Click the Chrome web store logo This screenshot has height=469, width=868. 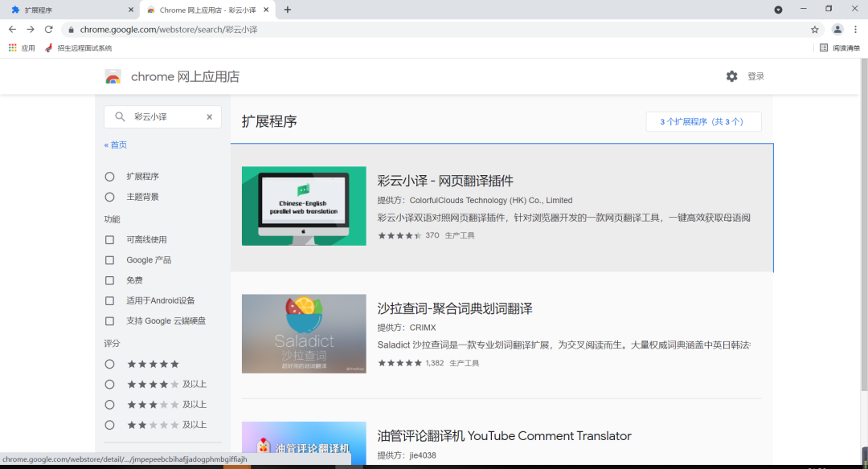click(x=113, y=77)
